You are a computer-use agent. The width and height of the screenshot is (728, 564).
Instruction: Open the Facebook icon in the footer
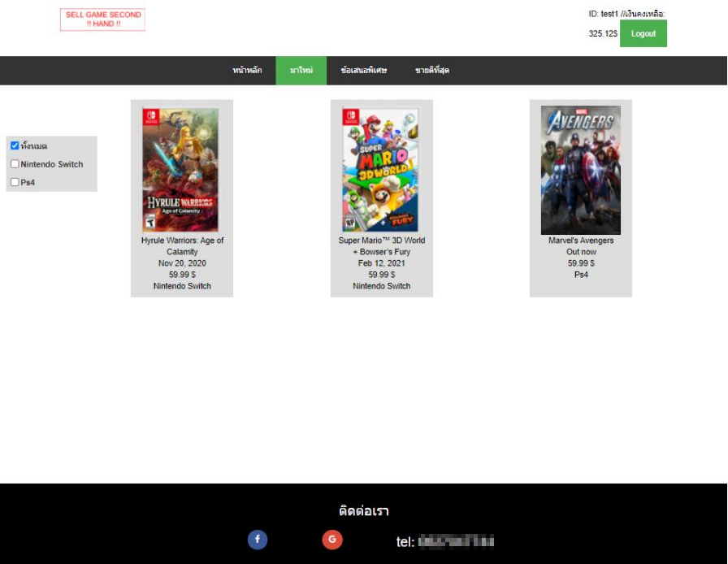(x=258, y=540)
